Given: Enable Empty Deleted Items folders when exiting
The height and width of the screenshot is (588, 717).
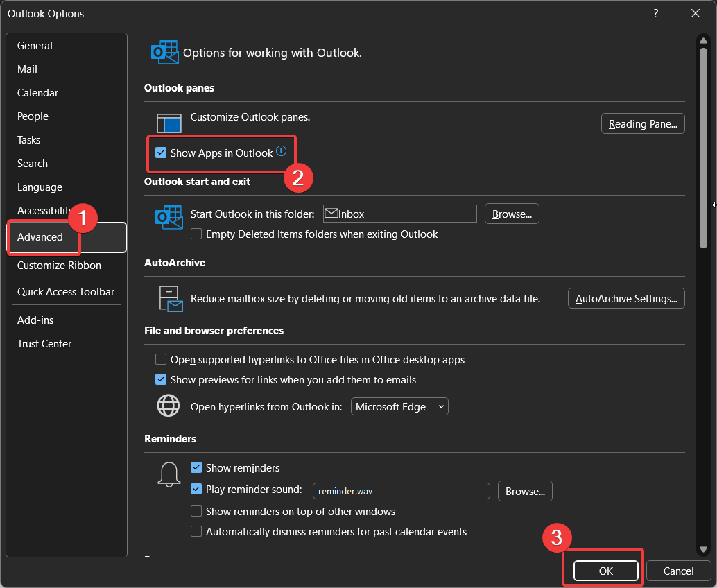Looking at the screenshot, I should [x=196, y=234].
